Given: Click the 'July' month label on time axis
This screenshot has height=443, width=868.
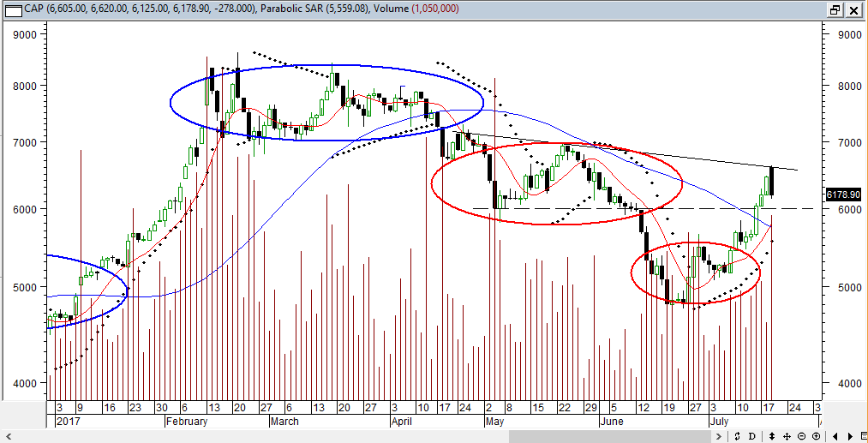Looking at the screenshot, I should (x=720, y=422).
